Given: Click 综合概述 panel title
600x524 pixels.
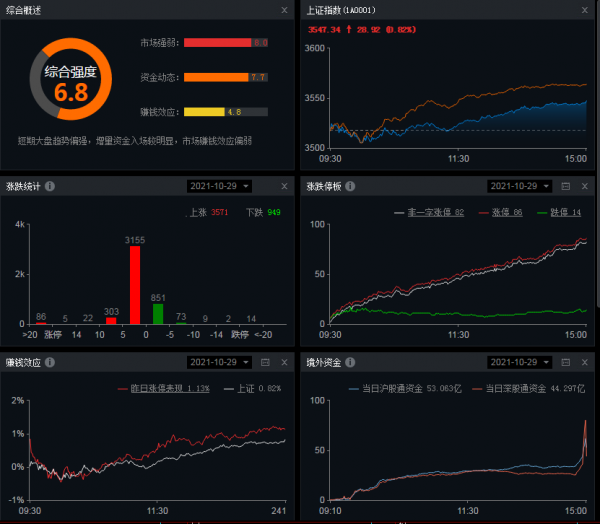Looking at the screenshot, I should click(24, 10).
